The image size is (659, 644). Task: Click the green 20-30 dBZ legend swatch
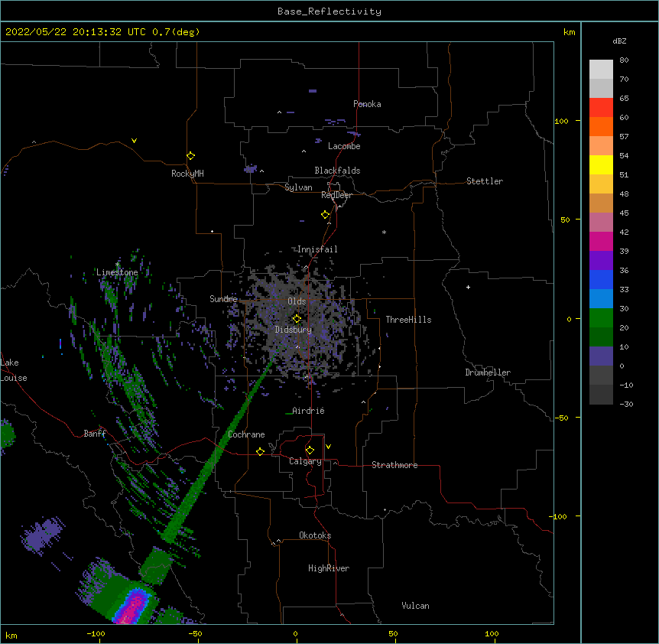click(x=601, y=318)
